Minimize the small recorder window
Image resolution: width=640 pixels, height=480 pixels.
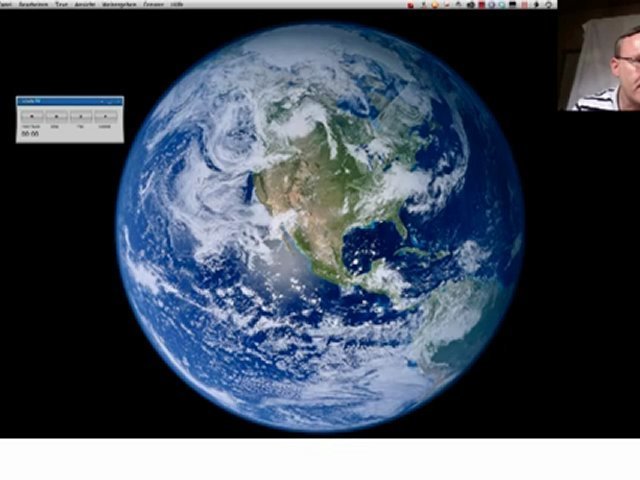point(102,101)
